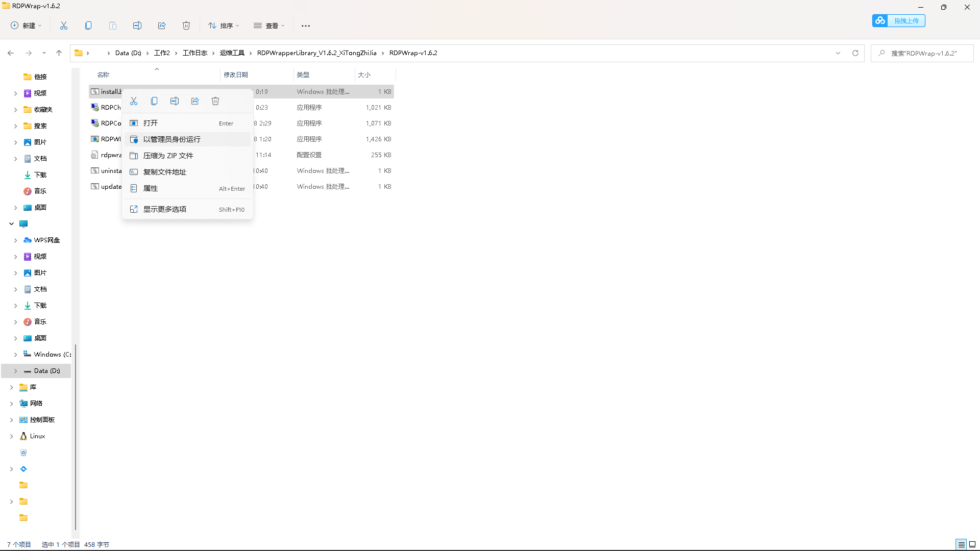The image size is (980, 551).
Task: Sort by the 修改日期 column header
Action: tap(257, 75)
